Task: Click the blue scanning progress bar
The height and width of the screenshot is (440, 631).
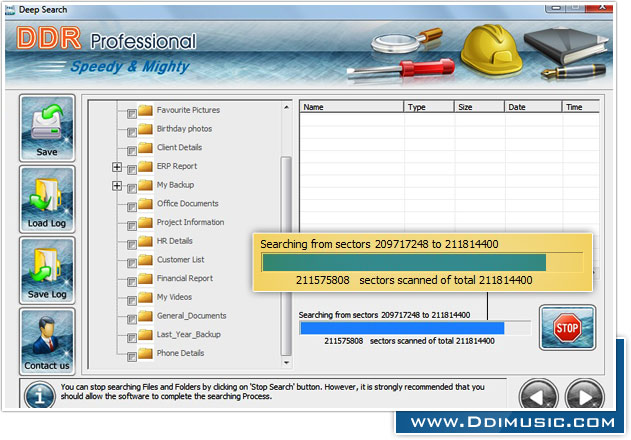Action: (415, 328)
